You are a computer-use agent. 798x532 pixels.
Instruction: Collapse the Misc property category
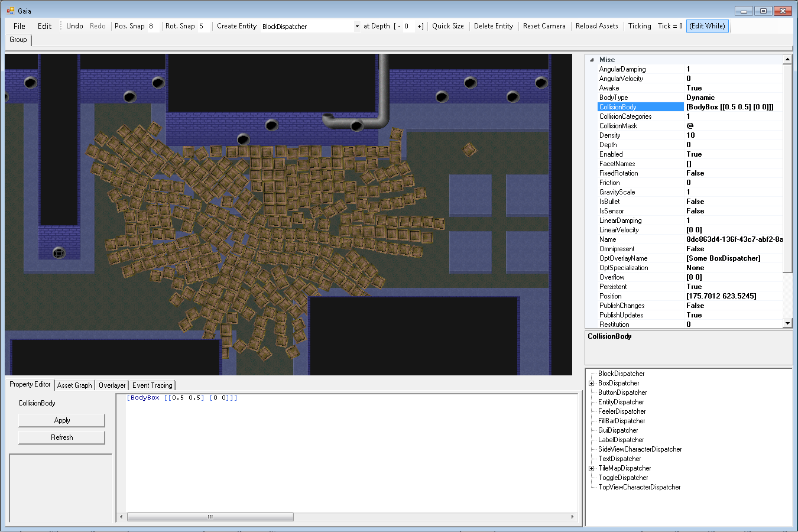[592, 60]
